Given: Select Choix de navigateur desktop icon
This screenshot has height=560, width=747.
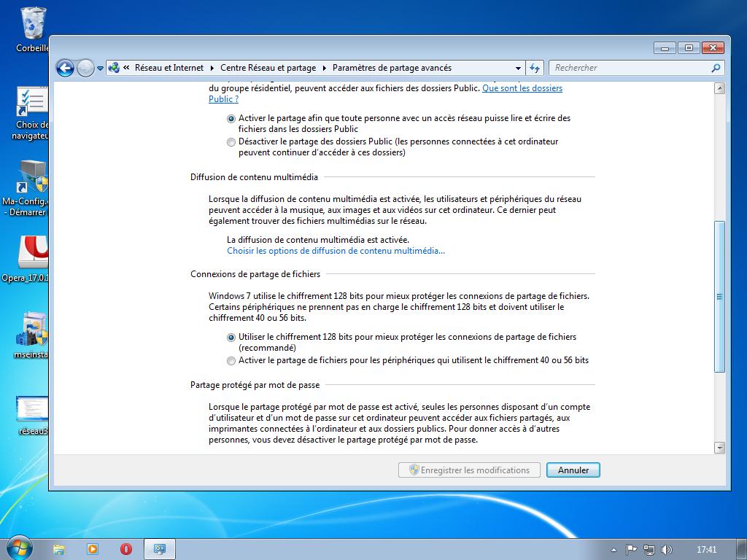Looking at the screenshot, I should [x=31, y=113].
